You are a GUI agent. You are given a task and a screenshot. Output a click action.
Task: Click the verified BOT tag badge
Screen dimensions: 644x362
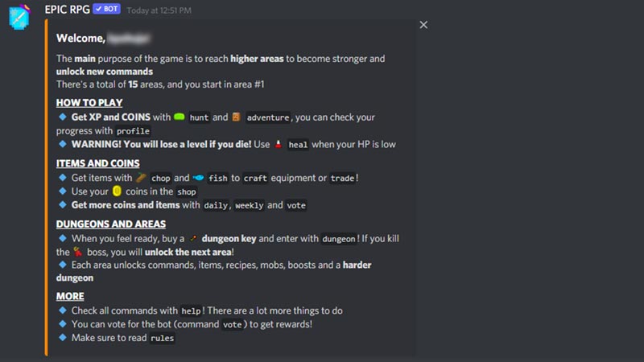[x=106, y=9]
